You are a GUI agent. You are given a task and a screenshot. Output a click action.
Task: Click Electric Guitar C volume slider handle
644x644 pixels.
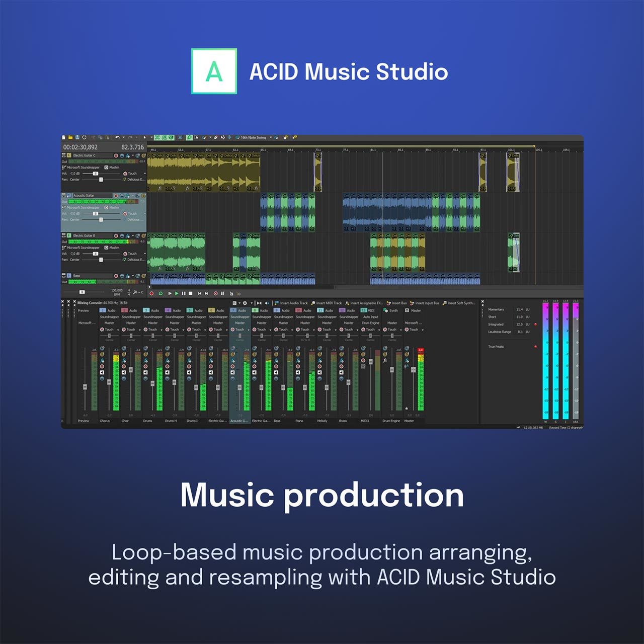(x=95, y=174)
